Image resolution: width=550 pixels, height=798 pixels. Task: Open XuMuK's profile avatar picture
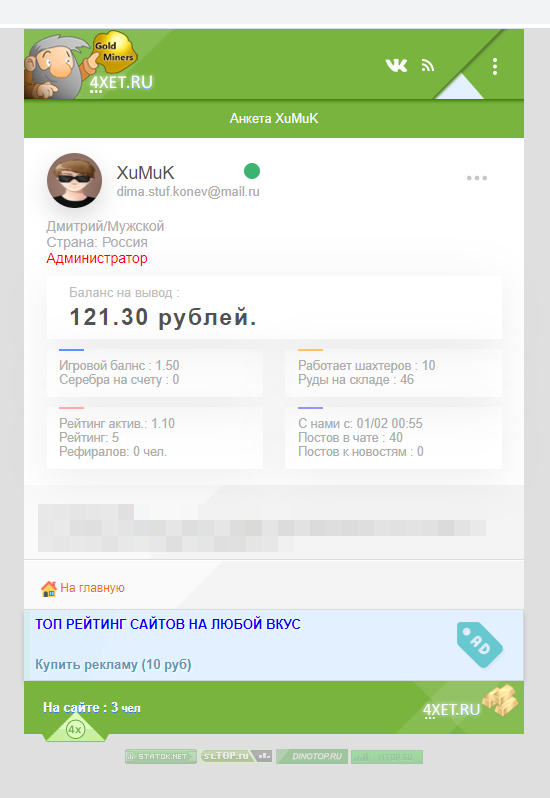coord(74,180)
